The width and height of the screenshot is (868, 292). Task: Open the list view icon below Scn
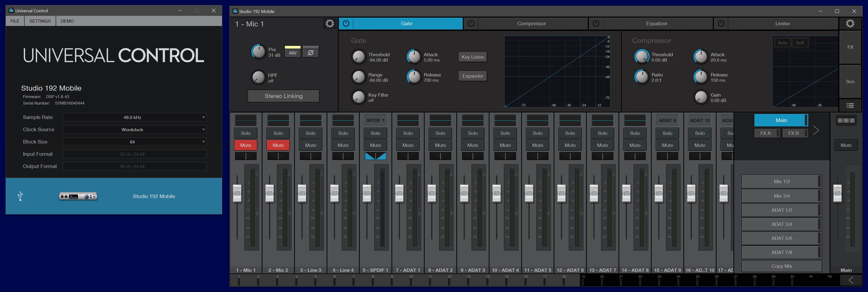[850, 106]
